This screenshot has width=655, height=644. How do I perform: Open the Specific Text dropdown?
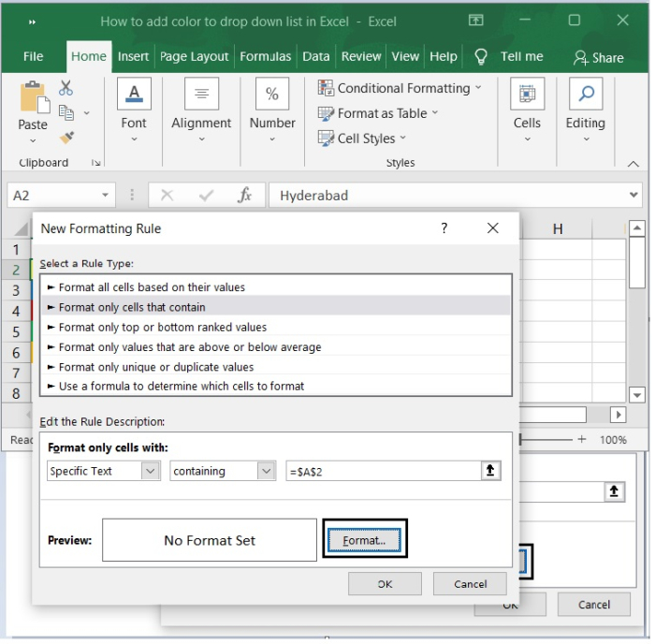[151, 471]
